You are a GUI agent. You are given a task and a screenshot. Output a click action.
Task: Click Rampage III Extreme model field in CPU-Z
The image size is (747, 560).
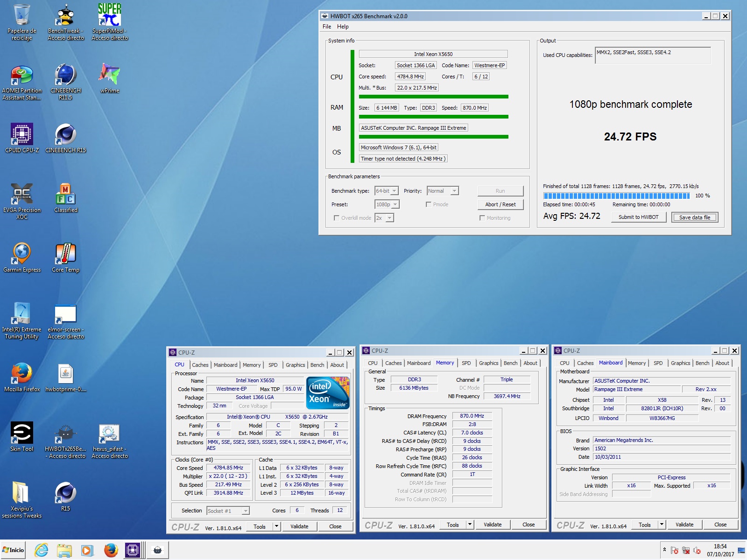(636, 389)
